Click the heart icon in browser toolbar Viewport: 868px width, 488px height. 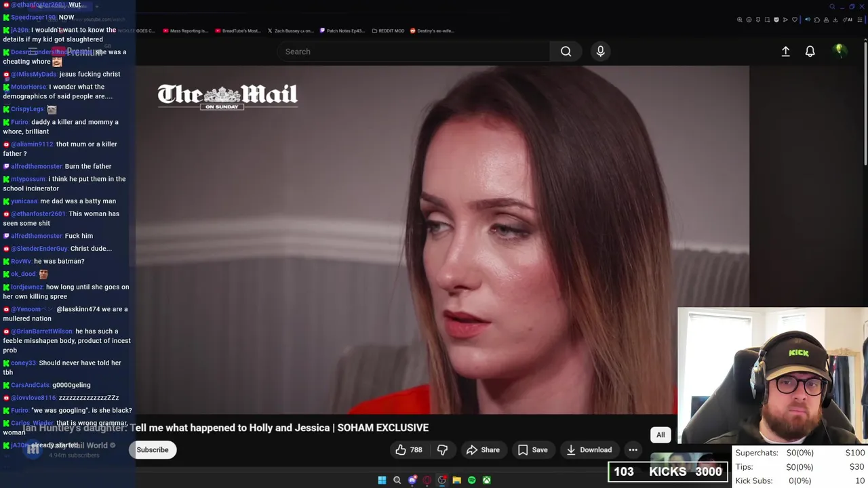(795, 20)
